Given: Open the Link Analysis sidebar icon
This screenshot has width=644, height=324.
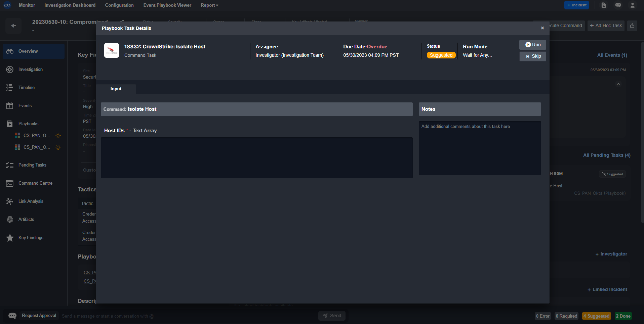Looking at the screenshot, I should click(x=10, y=201).
